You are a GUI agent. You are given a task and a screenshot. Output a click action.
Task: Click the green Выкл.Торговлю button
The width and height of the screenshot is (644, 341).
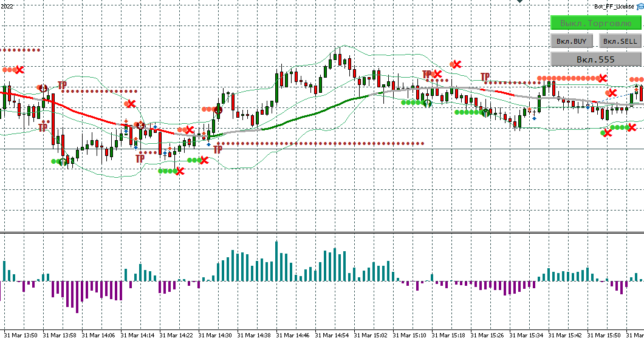(595, 23)
